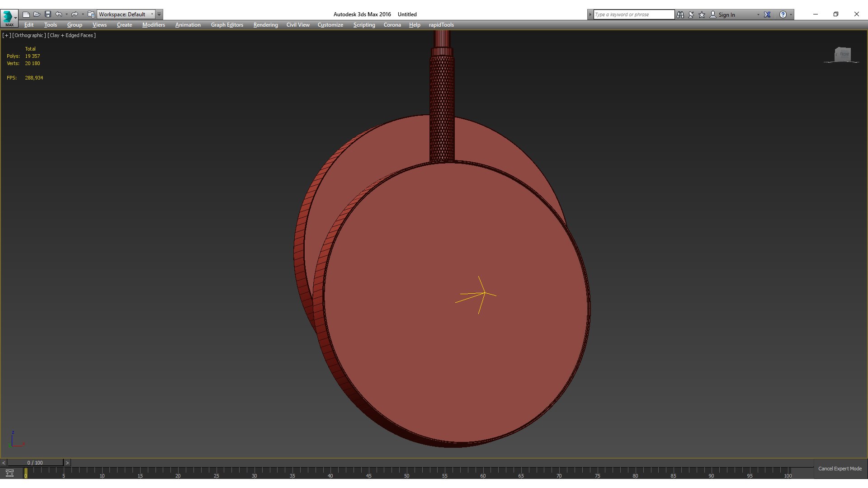868x488 pixels.
Task: Toggle the Mini Curve Editor button
Action: click(9, 473)
